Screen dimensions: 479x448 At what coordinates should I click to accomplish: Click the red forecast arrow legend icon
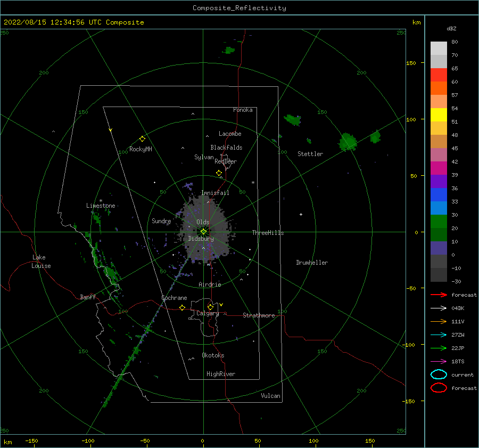(x=439, y=295)
